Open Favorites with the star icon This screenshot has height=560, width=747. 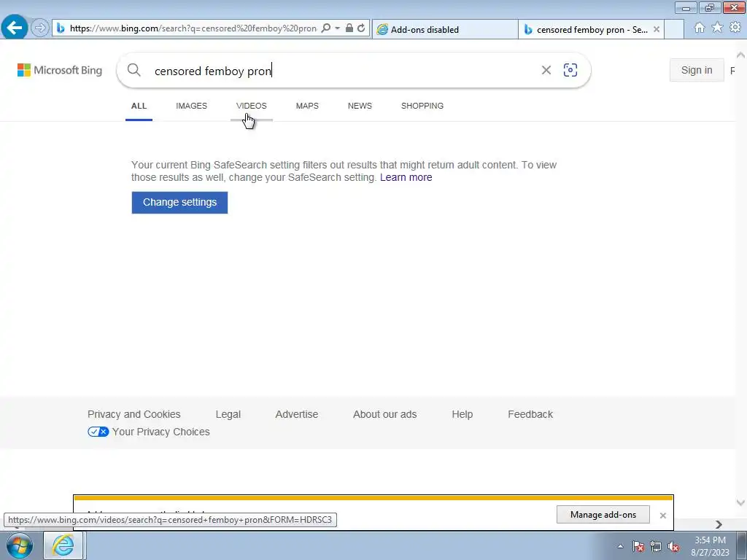point(717,28)
